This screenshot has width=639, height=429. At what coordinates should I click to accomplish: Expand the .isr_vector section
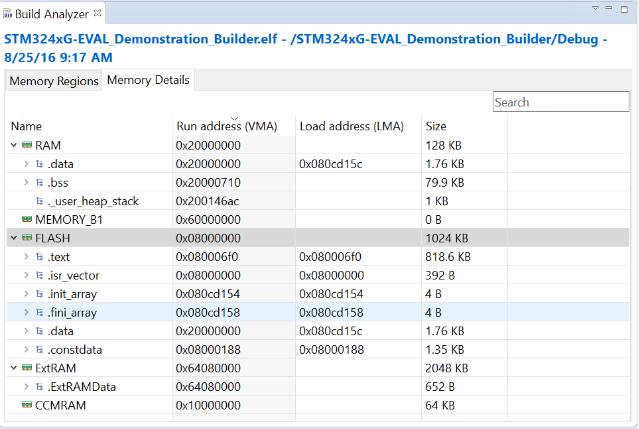(x=26, y=275)
